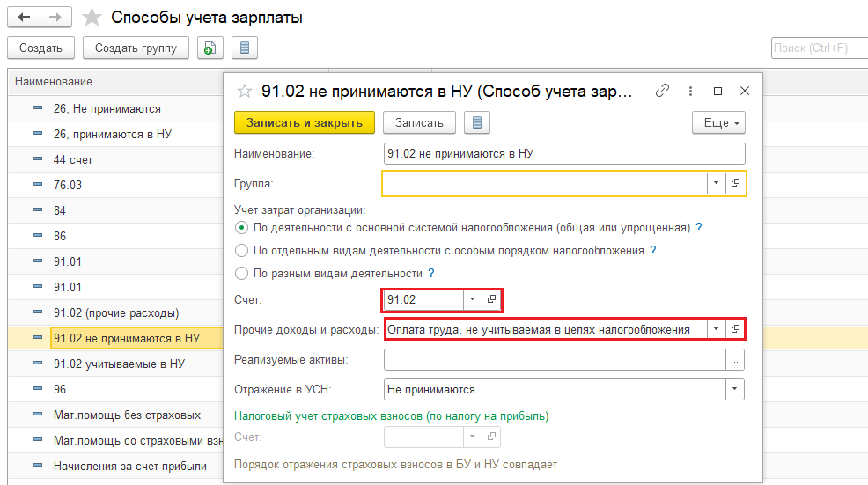Screen dimensions: 868x485
Task: Select separate activity types with special taxation
Action: (x=242, y=250)
